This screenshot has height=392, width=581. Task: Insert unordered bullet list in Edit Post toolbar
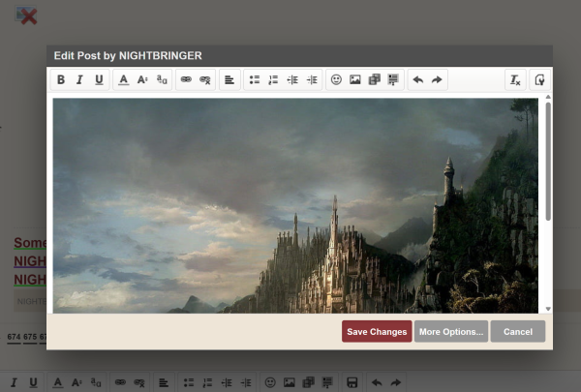(x=254, y=79)
